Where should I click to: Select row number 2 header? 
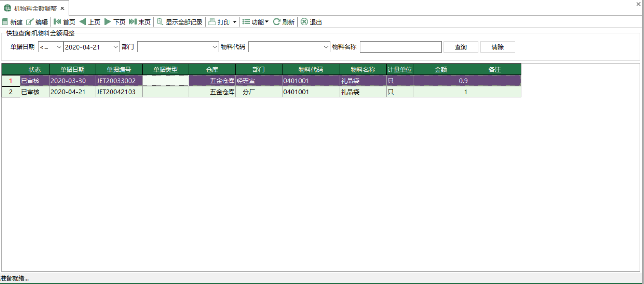pyautogui.click(x=11, y=92)
